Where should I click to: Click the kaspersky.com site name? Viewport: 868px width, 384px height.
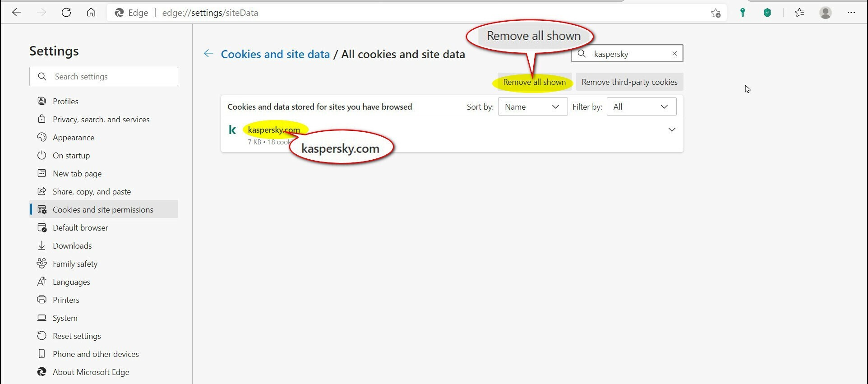[x=274, y=130]
